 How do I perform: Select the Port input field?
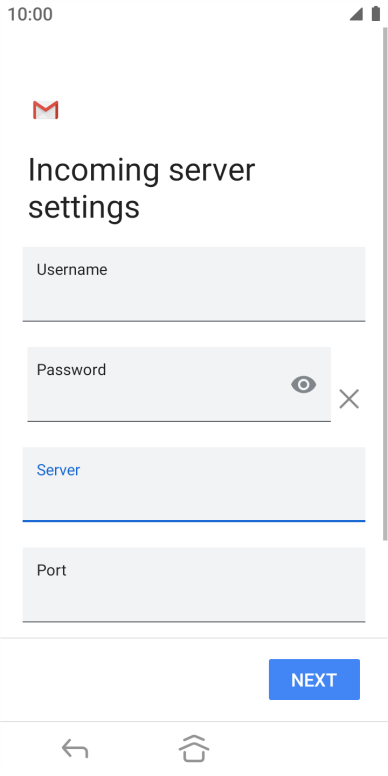coord(194,584)
